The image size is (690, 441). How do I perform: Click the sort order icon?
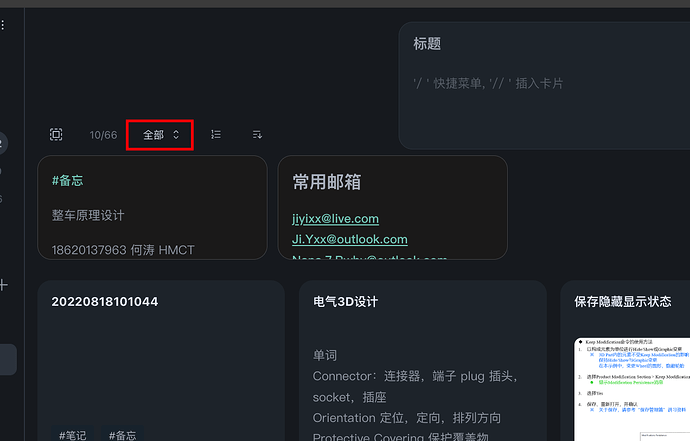pyautogui.click(x=257, y=134)
